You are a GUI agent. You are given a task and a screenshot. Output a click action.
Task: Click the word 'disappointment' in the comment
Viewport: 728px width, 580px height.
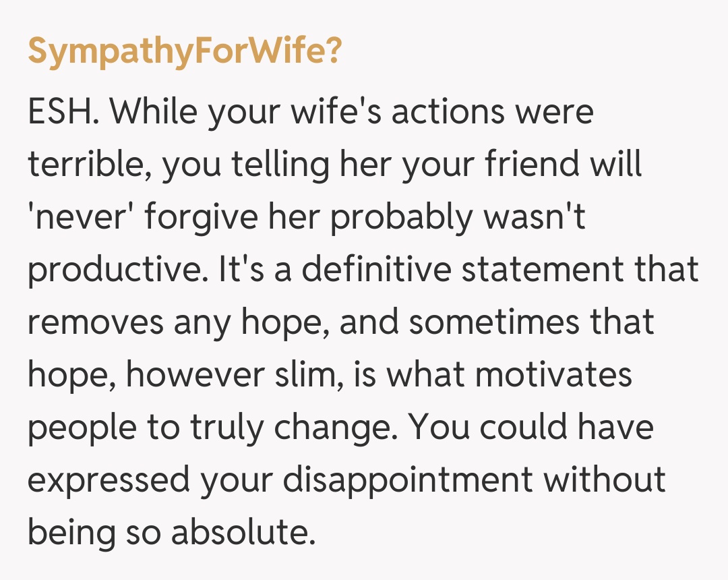coord(408,482)
